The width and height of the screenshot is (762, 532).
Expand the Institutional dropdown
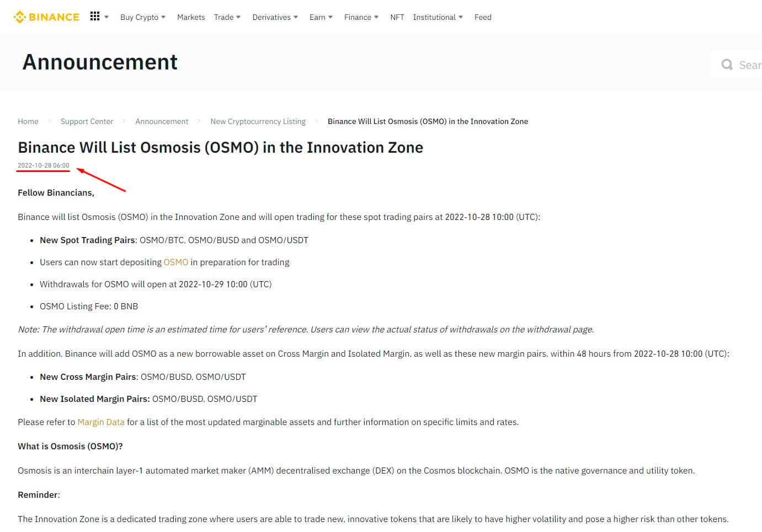[x=438, y=17]
